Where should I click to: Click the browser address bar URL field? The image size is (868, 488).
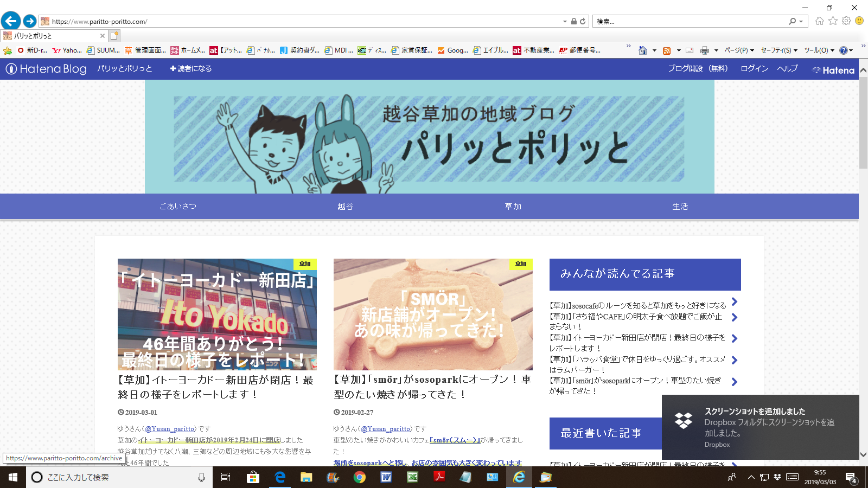[304, 22]
